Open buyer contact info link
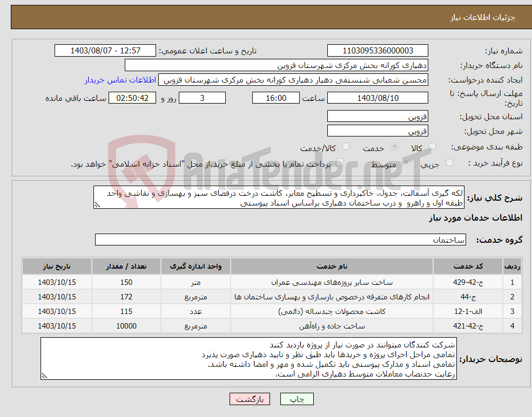 point(120,80)
